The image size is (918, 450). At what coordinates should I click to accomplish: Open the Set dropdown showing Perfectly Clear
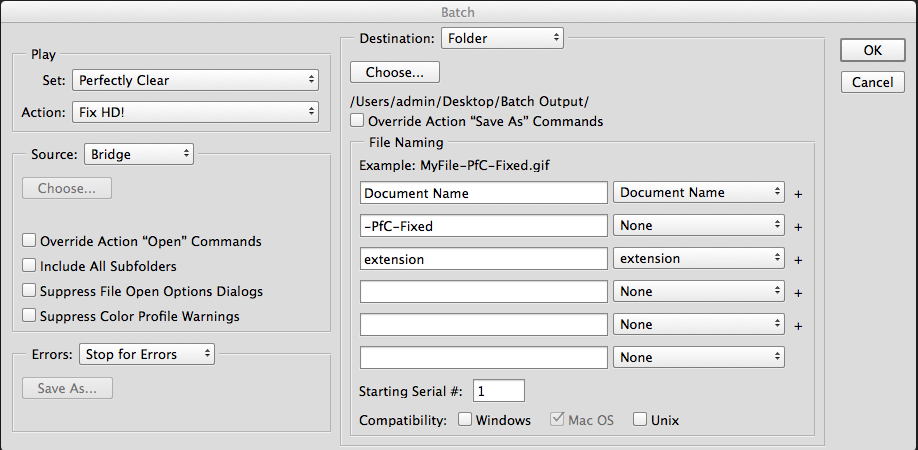pos(196,80)
